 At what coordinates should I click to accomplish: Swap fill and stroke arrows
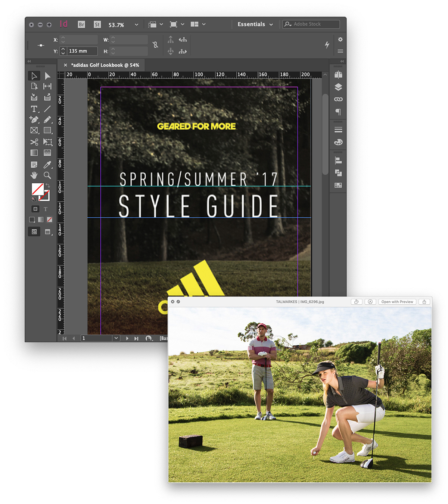click(48, 186)
